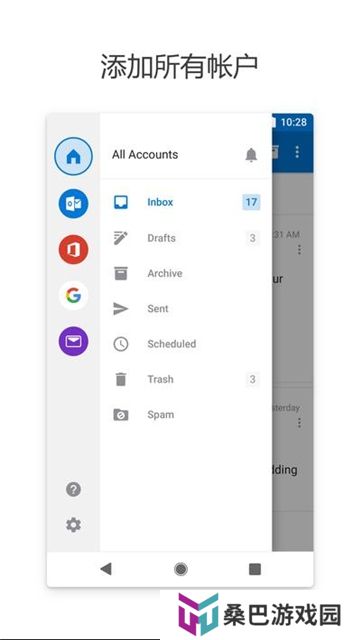
Task: Open three-dot menu on yesterday's email
Action: pos(299,423)
